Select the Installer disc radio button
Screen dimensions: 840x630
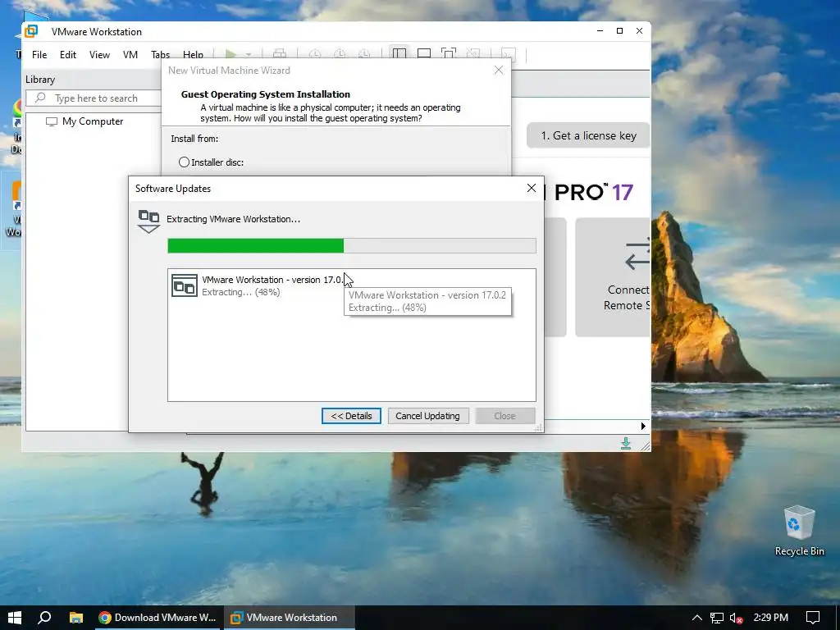coord(184,162)
